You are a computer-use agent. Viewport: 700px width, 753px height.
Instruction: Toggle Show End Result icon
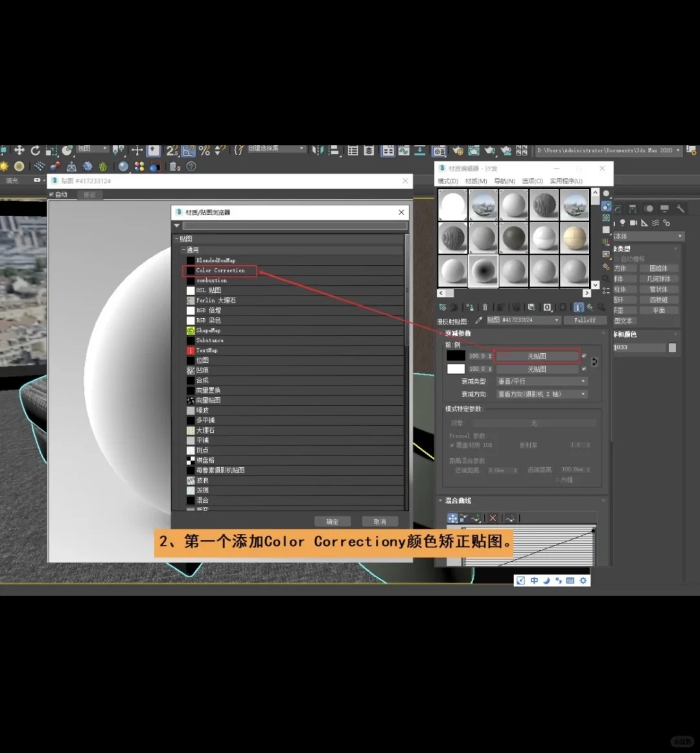click(578, 307)
